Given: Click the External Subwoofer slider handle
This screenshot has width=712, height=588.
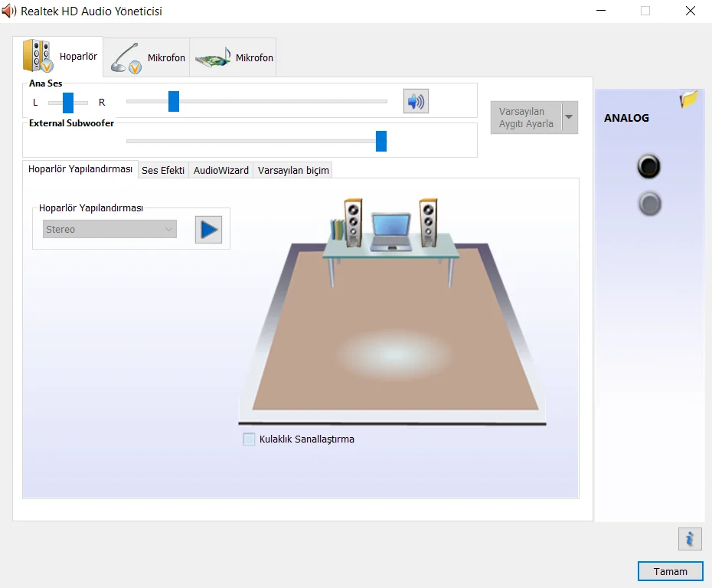Looking at the screenshot, I should click(x=381, y=141).
